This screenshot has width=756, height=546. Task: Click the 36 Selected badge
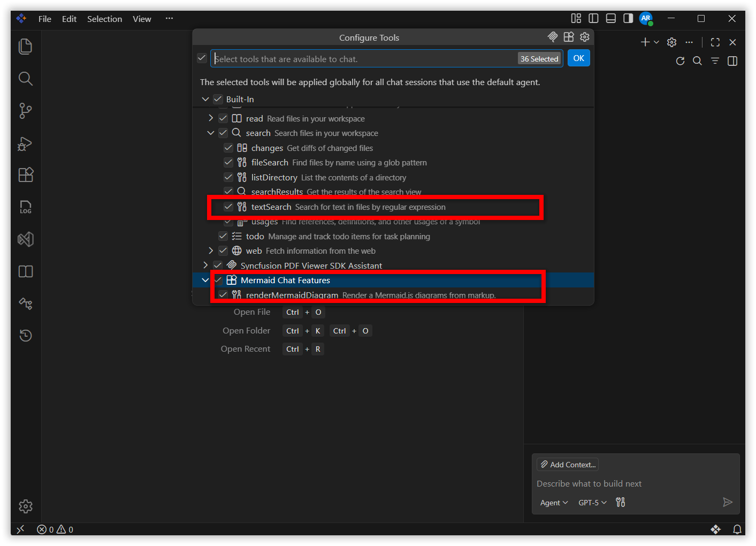click(x=539, y=59)
